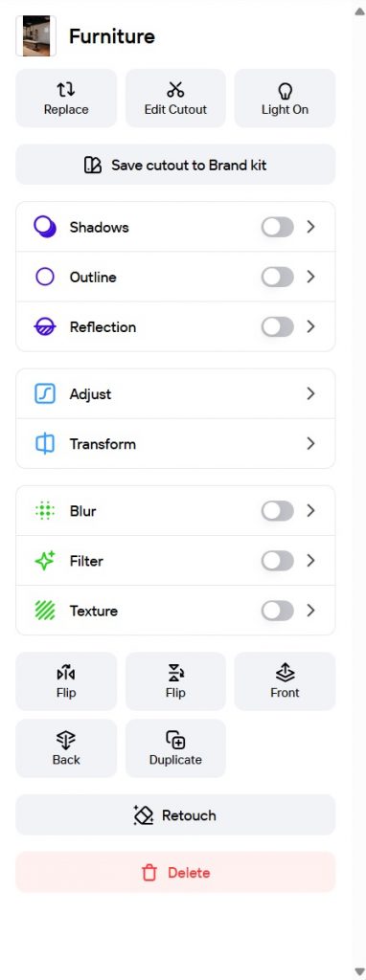The height and width of the screenshot is (980, 366).
Task: Open Edit Cutout scissors tool
Action: pyautogui.click(x=175, y=99)
